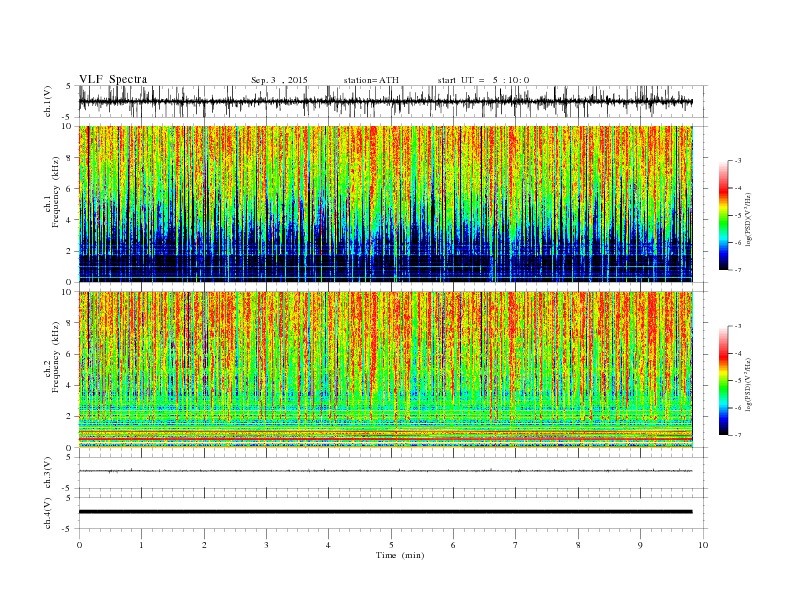Click time axis tick label "5"
Screen dimensions: 792x612
point(391,545)
